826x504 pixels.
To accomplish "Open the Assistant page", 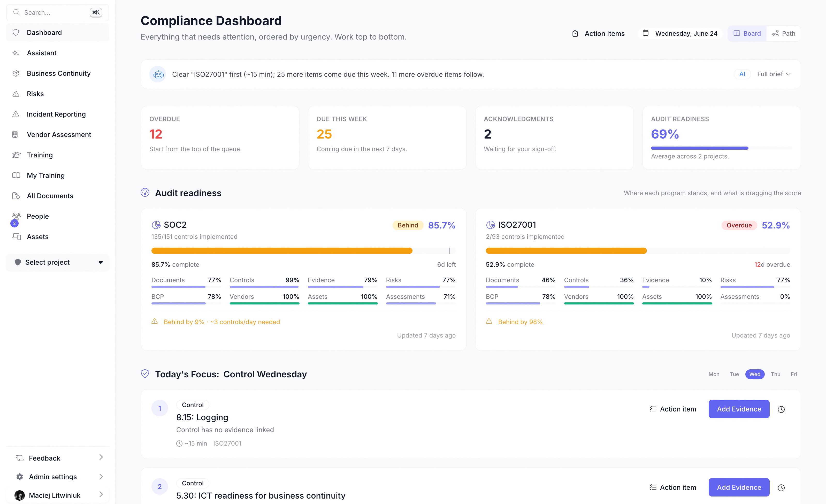I will click(x=58, y=53).
